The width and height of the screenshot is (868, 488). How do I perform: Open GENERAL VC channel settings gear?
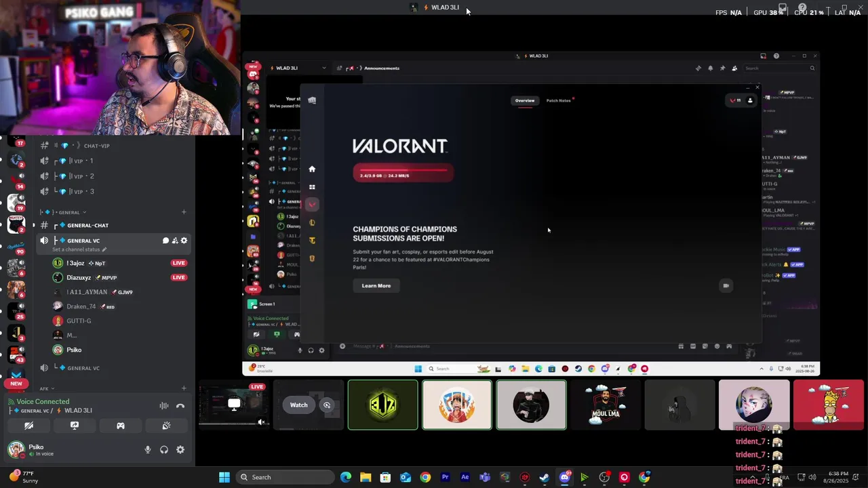coord(184,241)
